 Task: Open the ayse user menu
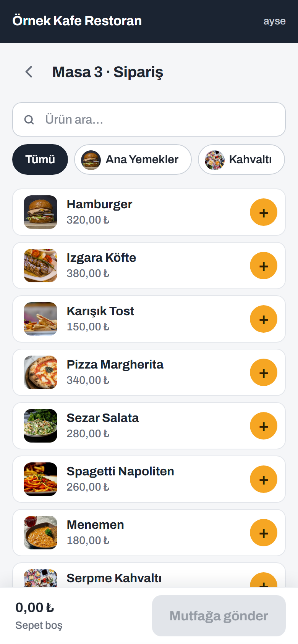(274, 21)
